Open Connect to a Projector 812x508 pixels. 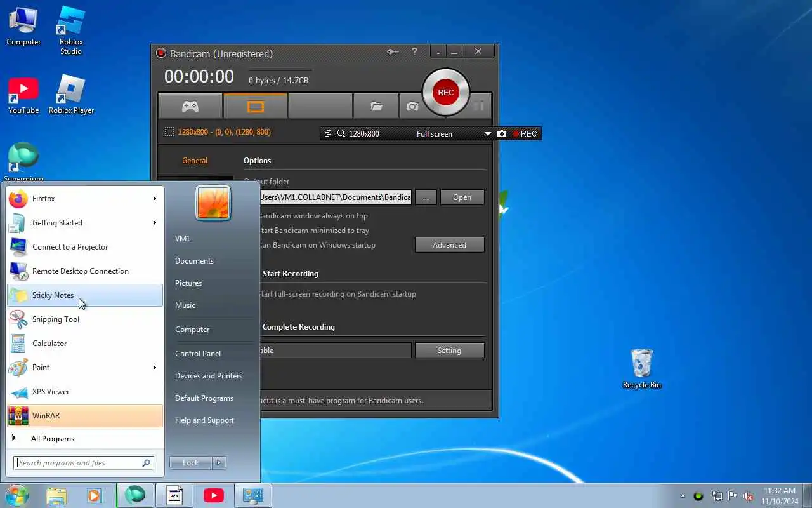[84, 247]
